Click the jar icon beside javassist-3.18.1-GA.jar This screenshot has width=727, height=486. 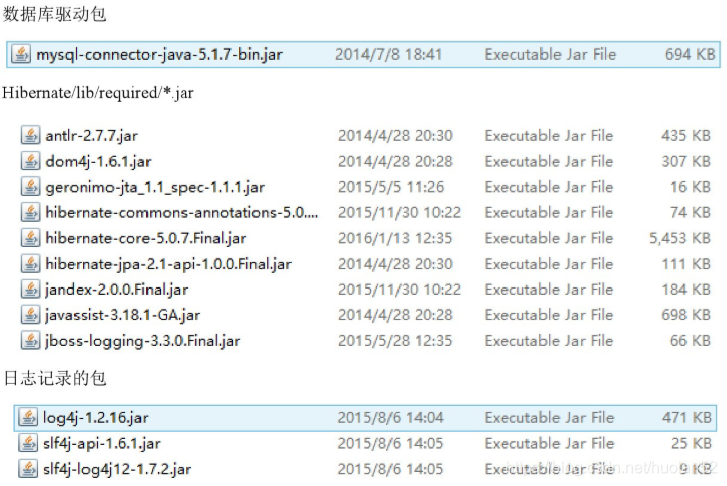[x=30, y=315]
